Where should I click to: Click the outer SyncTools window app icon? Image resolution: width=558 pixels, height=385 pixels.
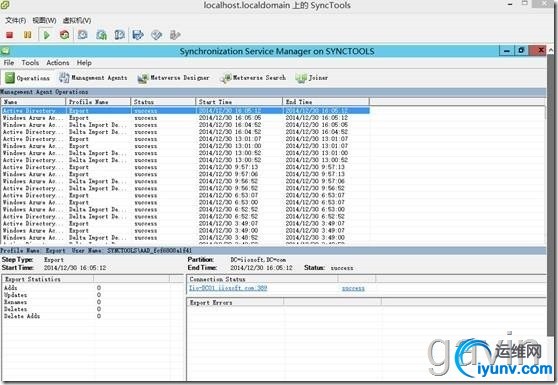point(5,5)
